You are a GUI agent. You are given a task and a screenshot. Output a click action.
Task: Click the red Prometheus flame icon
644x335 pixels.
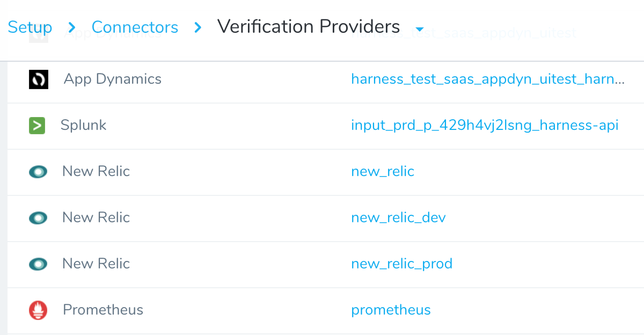(x=38, y=310)
